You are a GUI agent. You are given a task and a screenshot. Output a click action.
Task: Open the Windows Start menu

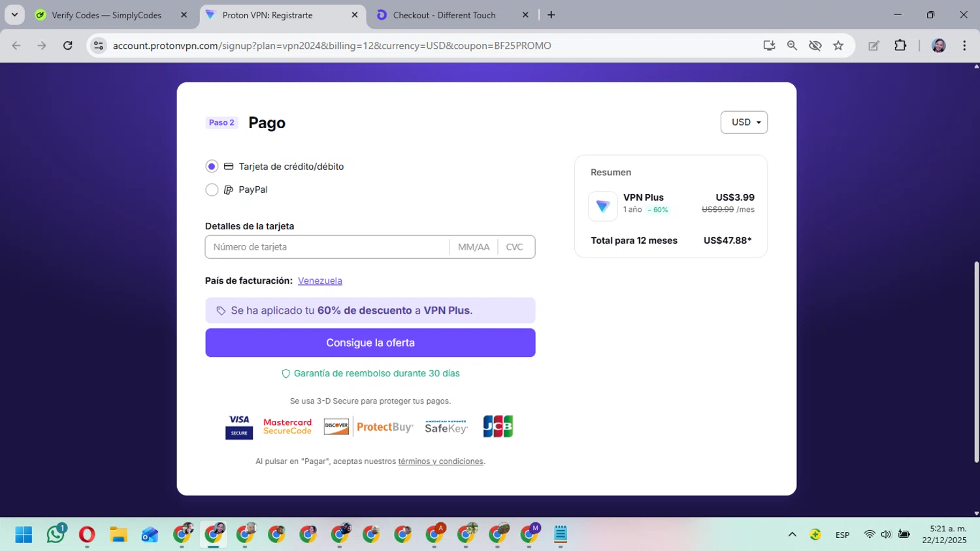pyautogui.click(x=24, y=535)
